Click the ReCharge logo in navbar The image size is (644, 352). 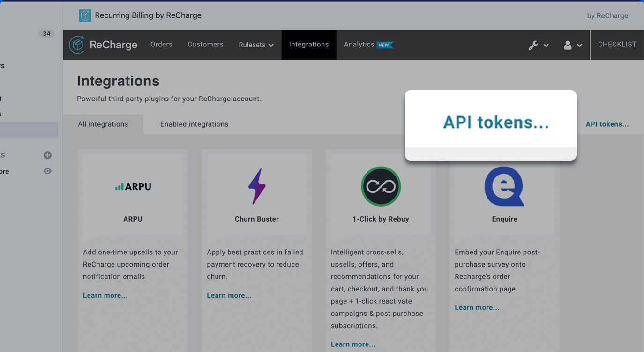click(x=104, y=45)
